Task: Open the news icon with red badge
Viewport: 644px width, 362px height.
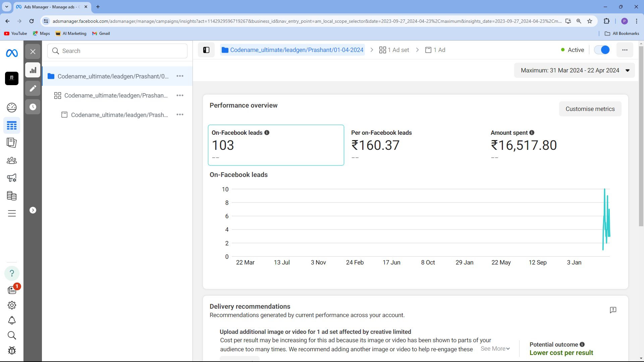Action: 12,290
